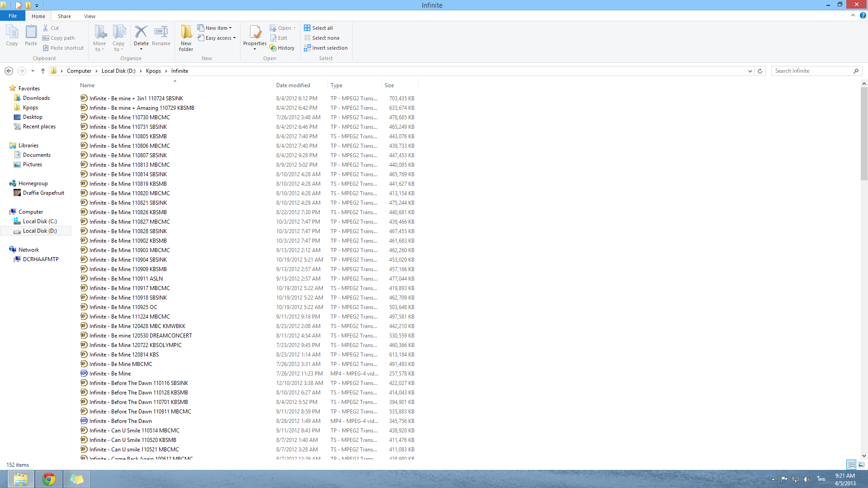Click the Delete icon in ribbon
This screenshot has width=868, height=488.
(x=141, y=33)
